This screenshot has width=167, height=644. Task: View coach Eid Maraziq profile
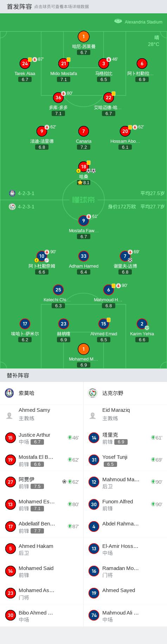[125, 414]
